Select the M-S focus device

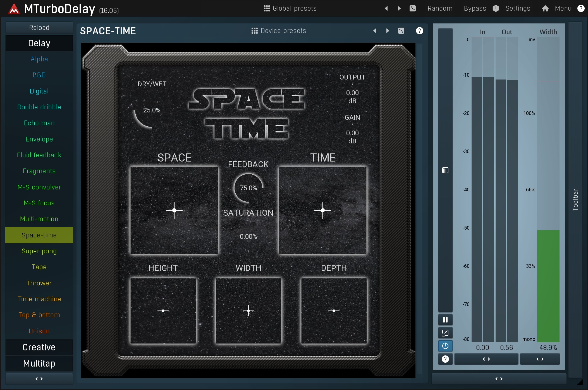tap(39, 203)
